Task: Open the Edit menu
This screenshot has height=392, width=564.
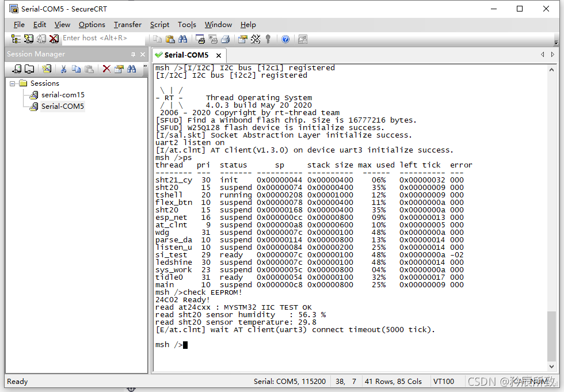Action: coord(40,24)
